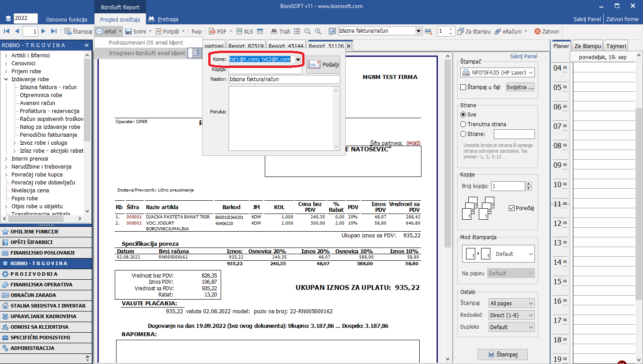Jump to the last report page
This screenshot has width=643, height=364.
coord(54,31)
